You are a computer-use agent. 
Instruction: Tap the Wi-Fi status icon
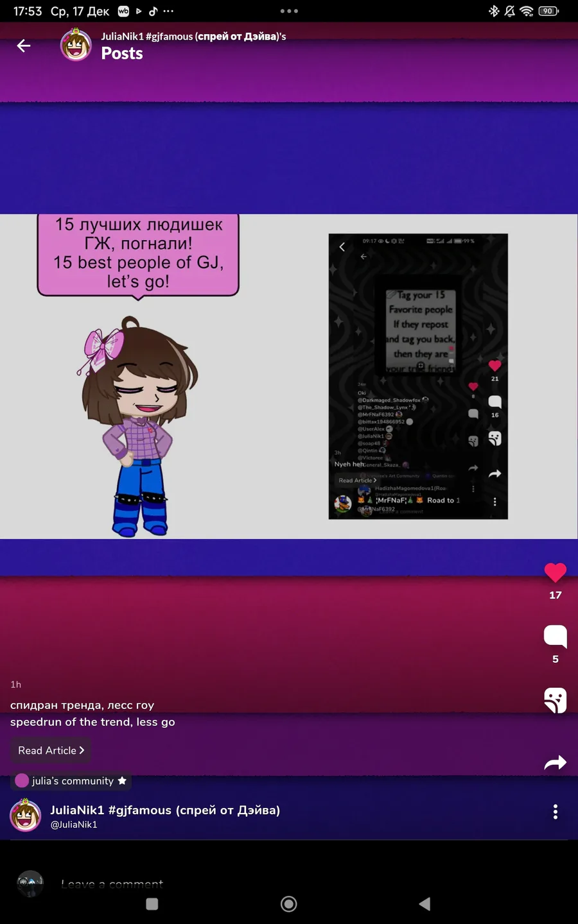point(527,11)
